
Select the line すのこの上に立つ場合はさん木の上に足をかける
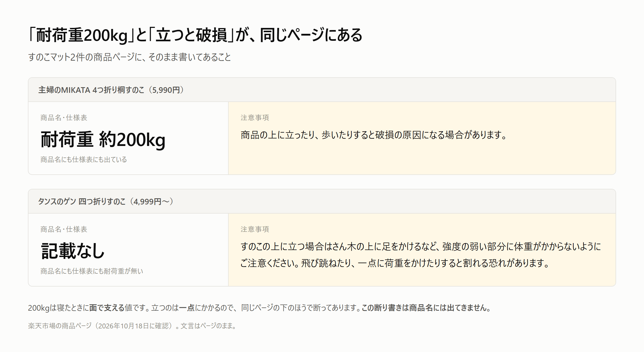[421, 247]
